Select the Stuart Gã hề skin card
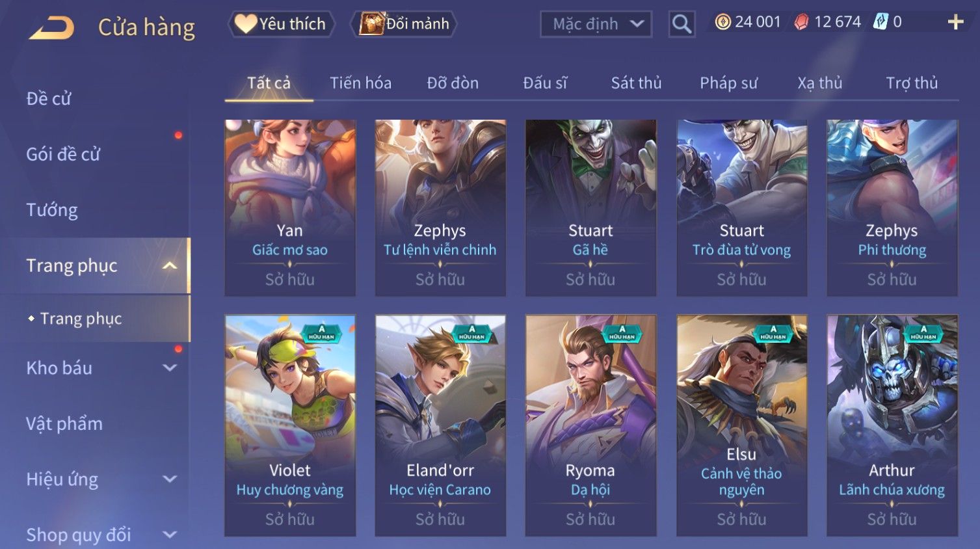Viewport: 980px width, 549px height. coord(590,208)
